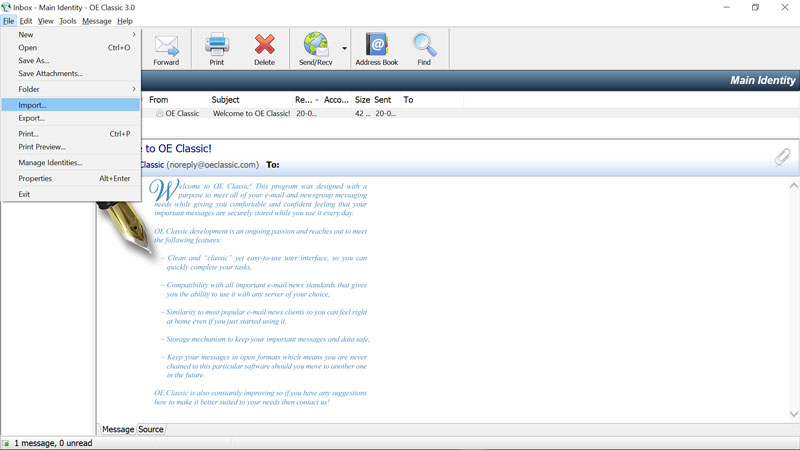Minimize the OE Classic window
This screenshot has width=800, height=450.
tap(727, 7)
